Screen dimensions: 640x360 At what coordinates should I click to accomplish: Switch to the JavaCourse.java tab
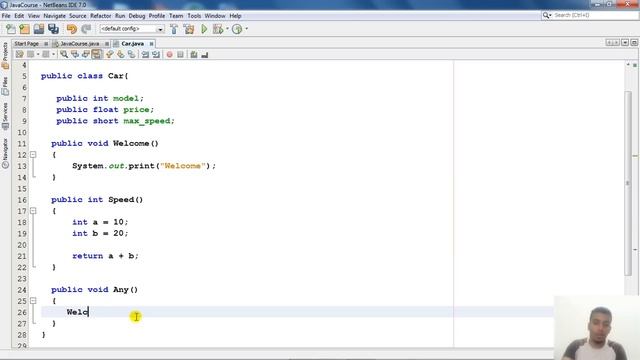coord(80,44)
